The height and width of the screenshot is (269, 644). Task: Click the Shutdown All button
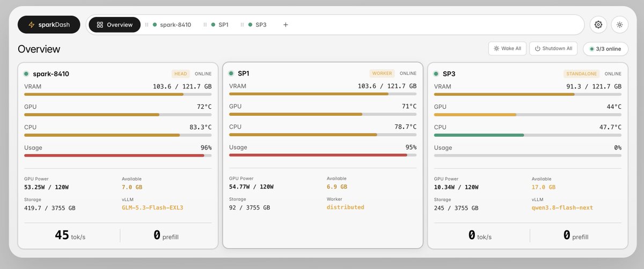[x=553, y=48]
